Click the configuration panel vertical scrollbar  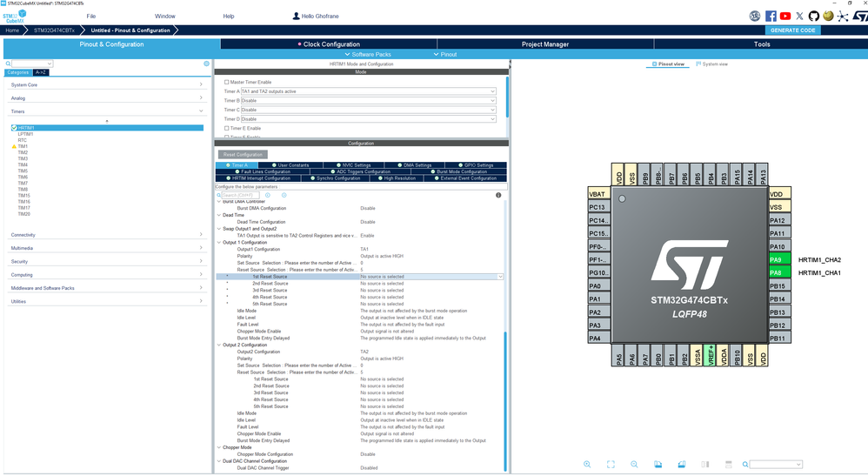point(505,400)
